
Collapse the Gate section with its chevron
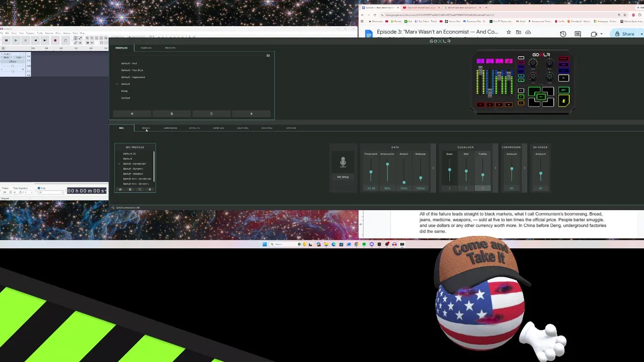[433, 168]
